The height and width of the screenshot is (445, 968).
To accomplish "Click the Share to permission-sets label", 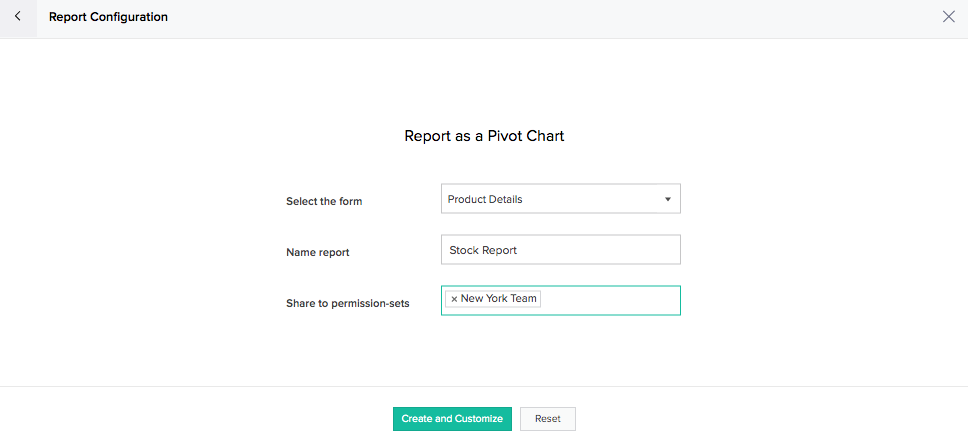I will point(348,303).
